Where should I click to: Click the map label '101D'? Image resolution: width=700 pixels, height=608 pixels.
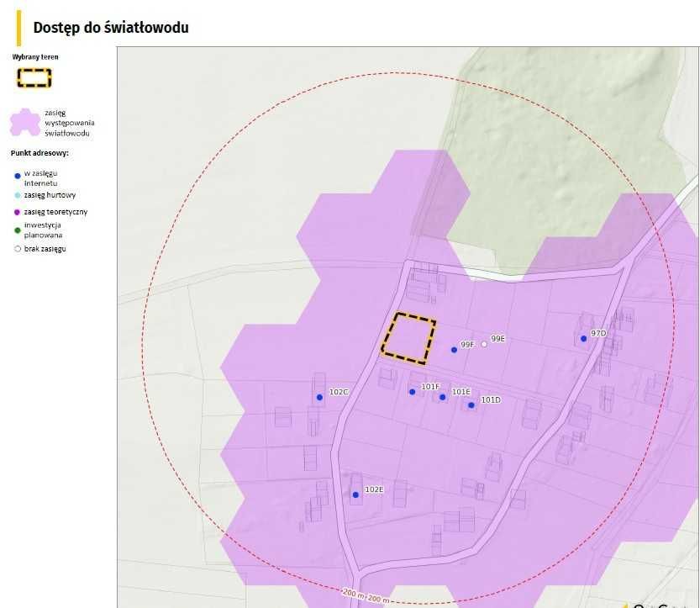[x=491, y=399]
